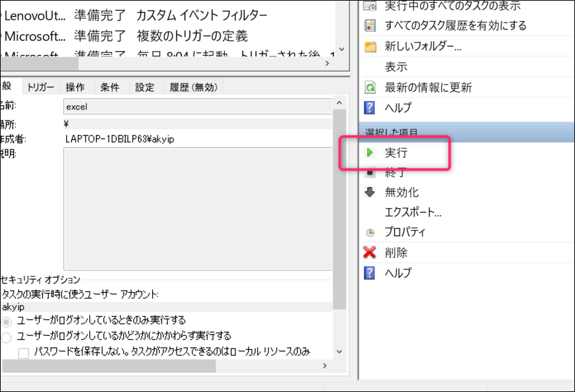Switch to the トリガー tab

(x=41, y=86)
